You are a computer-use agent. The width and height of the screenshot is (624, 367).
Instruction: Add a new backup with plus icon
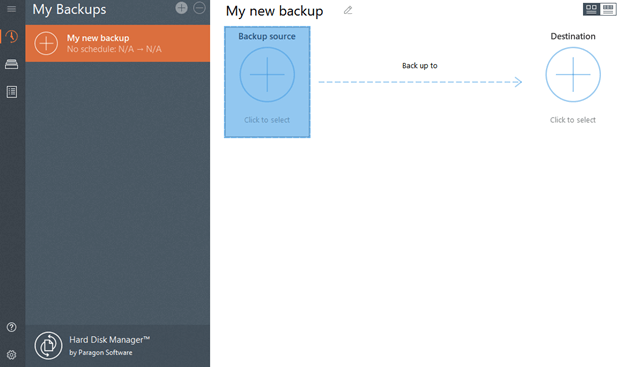[x=181, y=8]
